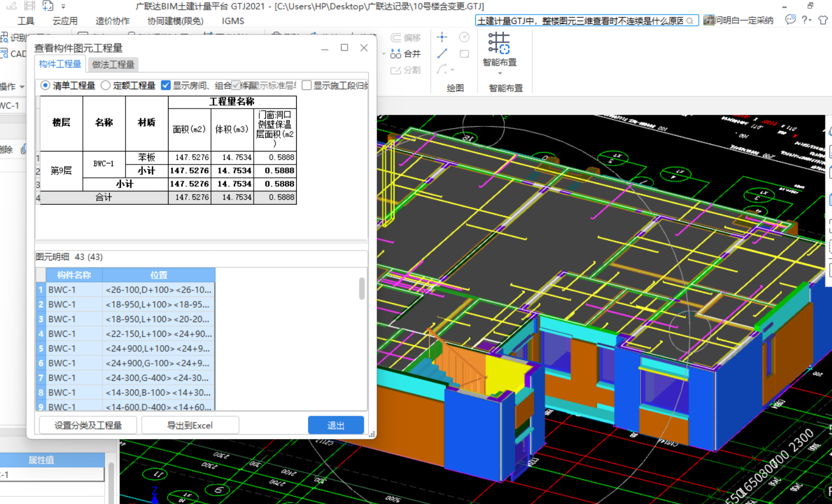Click the 构件名称 column header
Viewport: 832px width, 504px height.
(x=74, y=275)
